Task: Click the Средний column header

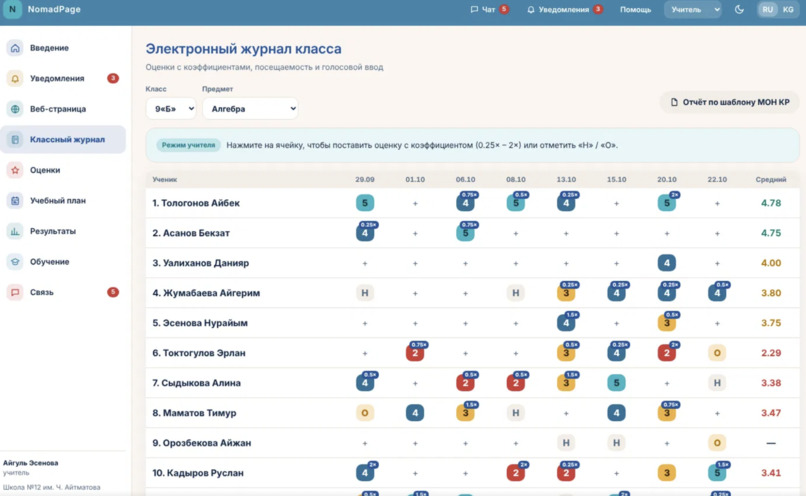Action: 771,179
